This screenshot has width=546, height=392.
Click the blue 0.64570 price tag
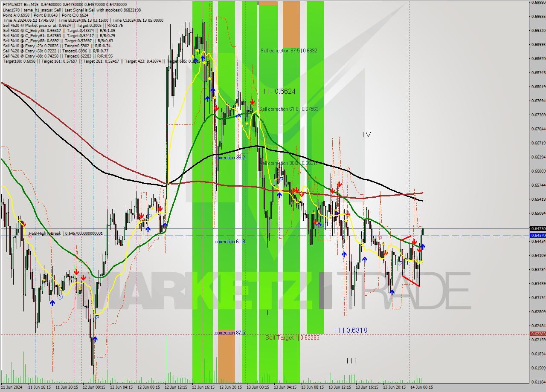pos(537,235)
